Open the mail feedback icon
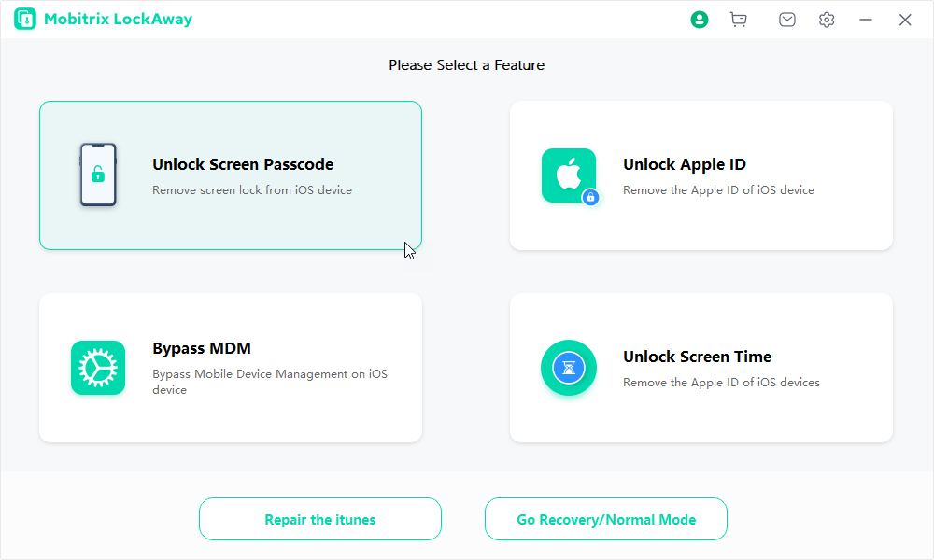This screenshot has height=560, width=934. coord(786,20)
